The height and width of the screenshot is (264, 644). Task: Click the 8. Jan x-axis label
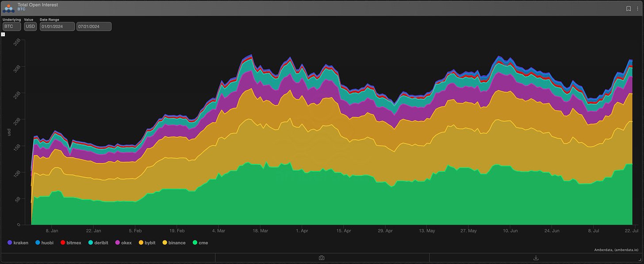click(52, 231)
